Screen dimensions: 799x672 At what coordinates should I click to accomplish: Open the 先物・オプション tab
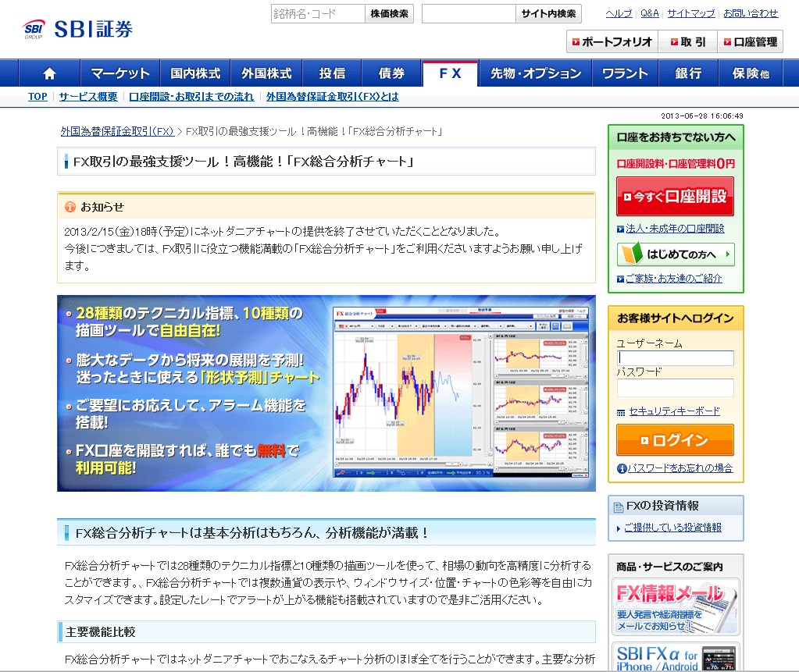(x=535, y=73)
